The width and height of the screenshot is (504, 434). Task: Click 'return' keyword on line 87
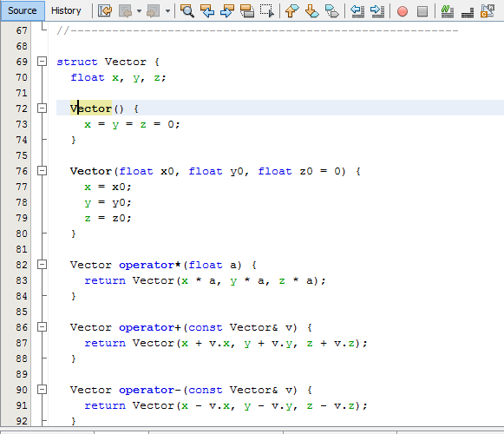[105, 343]
